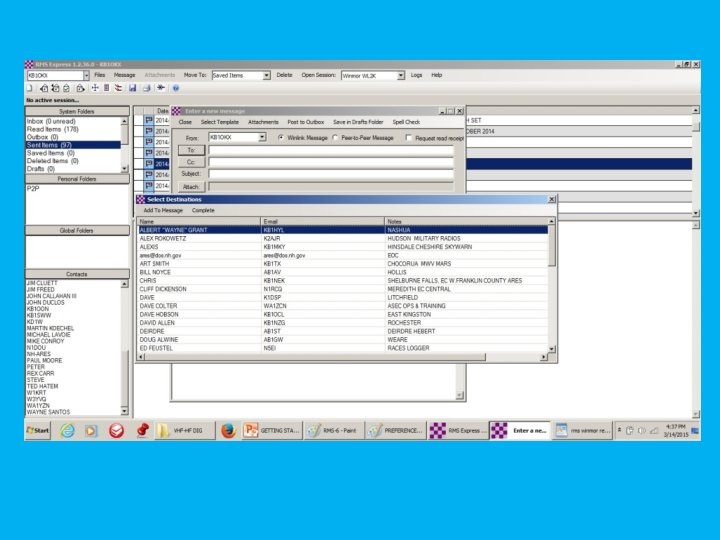Select ALEX ROKOWETZ in destinations list
Viewport: 720px width, 540px height.
click(x=343, y=238)
